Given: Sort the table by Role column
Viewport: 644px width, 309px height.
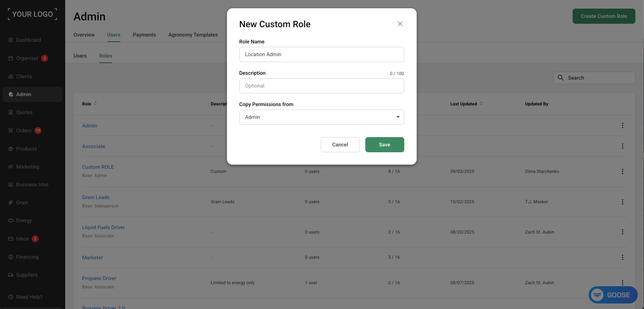Looking at the screenshot, I should pos(96,104).
